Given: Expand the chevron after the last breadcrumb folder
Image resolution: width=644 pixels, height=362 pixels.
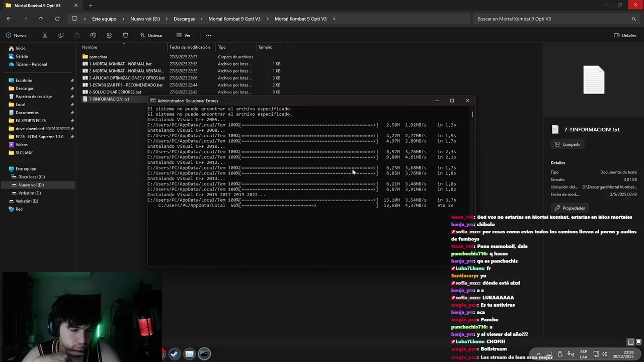Looking at the screenshot, I should 334,19.
